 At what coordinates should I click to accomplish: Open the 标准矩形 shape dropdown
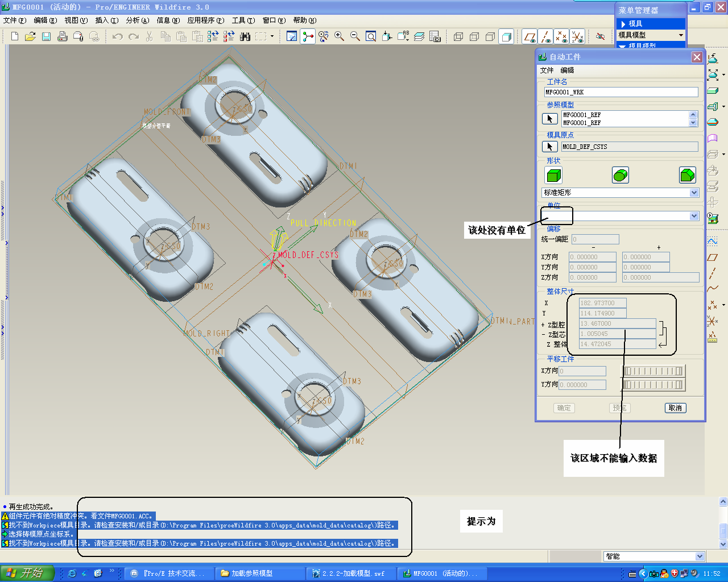click(694, 193)
